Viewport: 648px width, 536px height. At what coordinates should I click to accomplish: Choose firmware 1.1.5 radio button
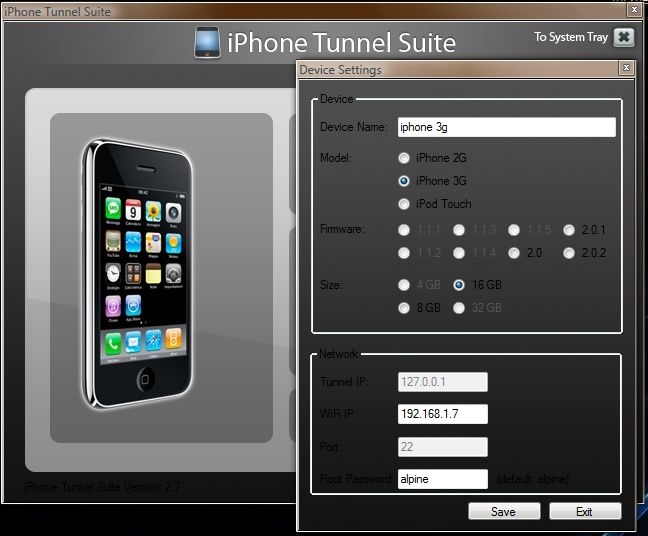(514, 230)
